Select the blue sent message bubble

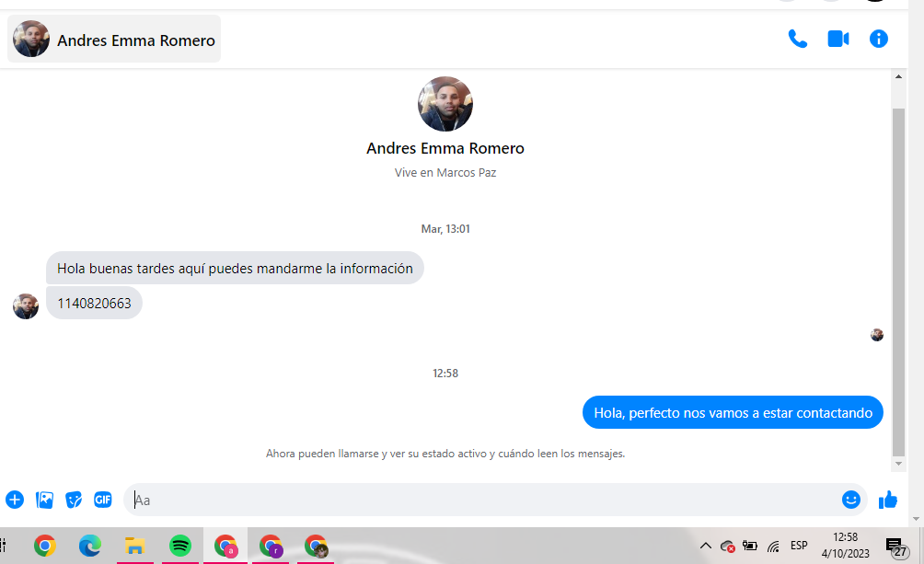(x=733, y=412)
